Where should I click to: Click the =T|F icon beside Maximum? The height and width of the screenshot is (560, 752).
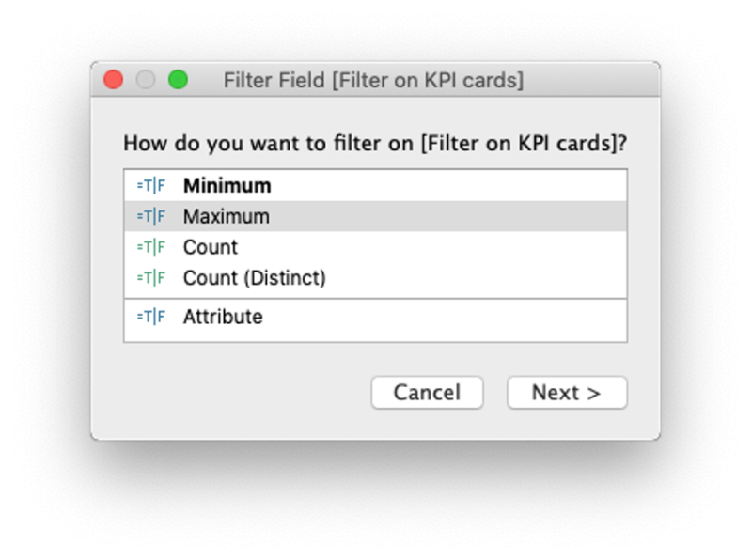click(x=149, y=216)
